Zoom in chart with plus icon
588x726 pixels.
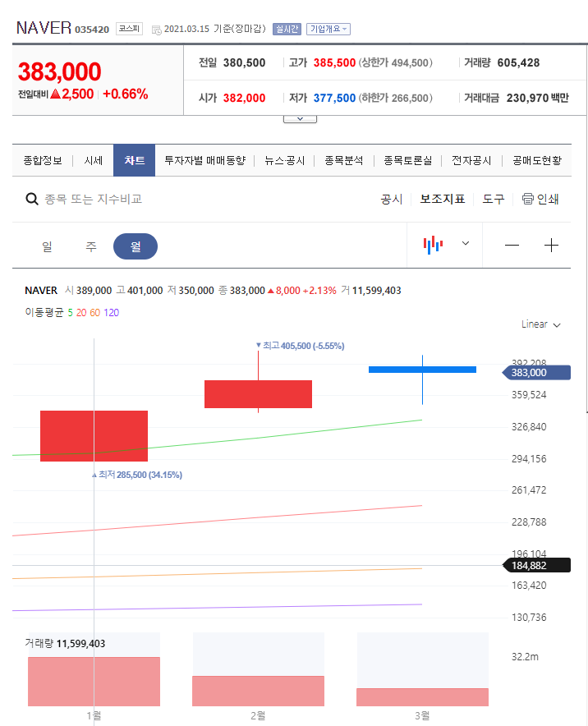551,245
